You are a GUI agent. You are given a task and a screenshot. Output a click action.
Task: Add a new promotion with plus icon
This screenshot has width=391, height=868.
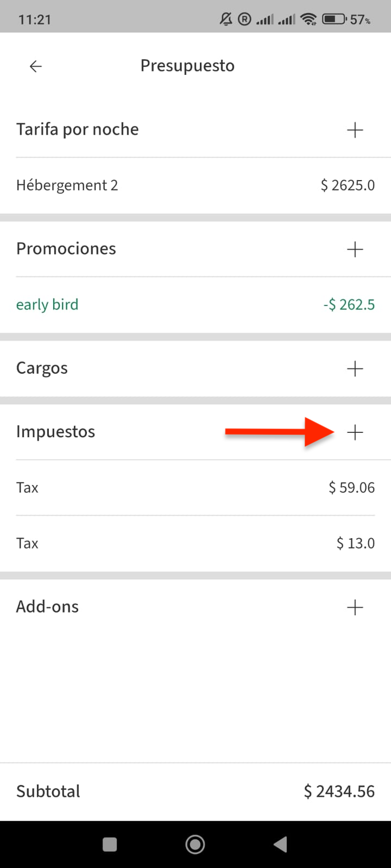click(x=355, y=250)
